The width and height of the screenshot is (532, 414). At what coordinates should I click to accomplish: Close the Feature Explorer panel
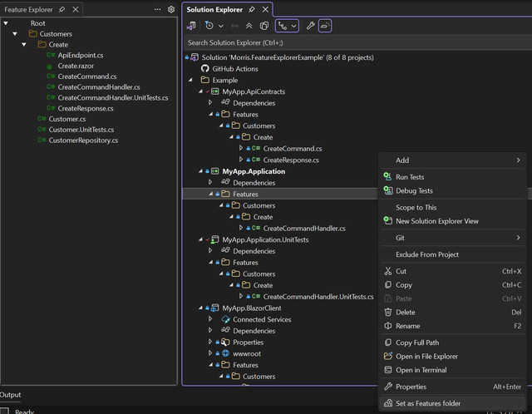pyautogui.click(x=76, y=9)
